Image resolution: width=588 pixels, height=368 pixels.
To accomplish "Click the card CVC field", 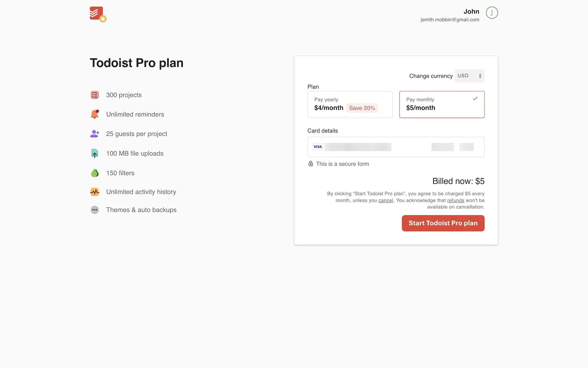I will 466,147.
